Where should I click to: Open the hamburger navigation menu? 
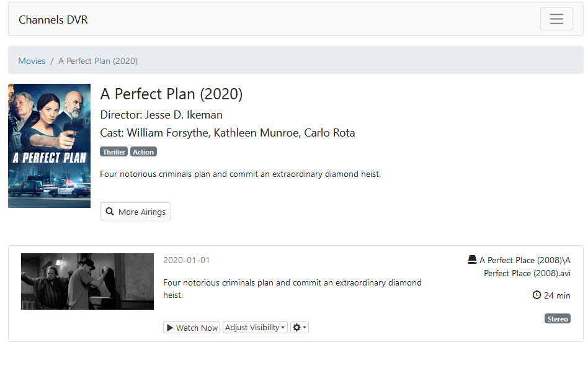coord(556,19)
